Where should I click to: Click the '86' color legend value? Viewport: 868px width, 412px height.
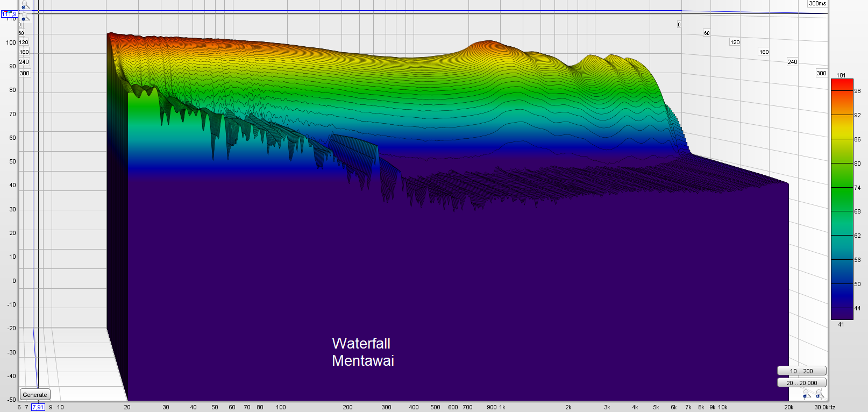click(x=857, y=139)
